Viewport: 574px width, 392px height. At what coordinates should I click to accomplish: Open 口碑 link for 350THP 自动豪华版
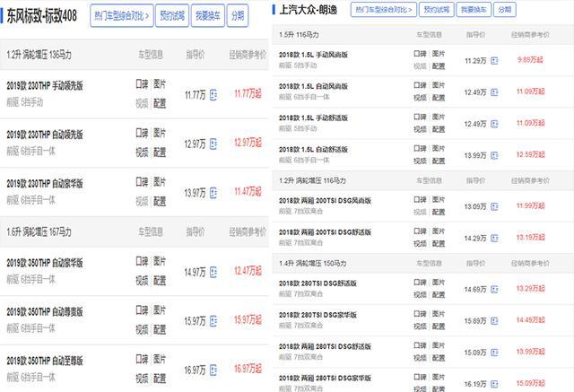pos(142,261)
